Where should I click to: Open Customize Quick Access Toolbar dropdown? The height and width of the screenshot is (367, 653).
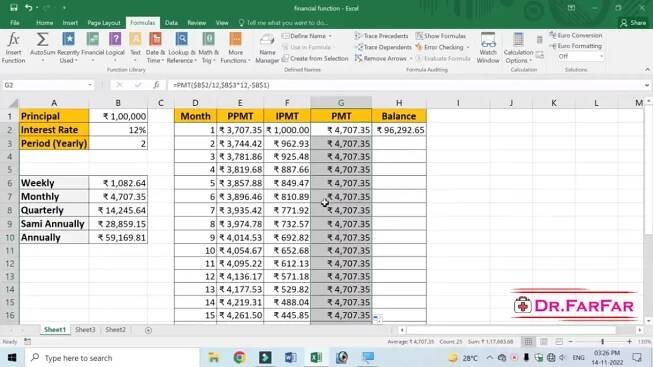[x=64, y=8]
